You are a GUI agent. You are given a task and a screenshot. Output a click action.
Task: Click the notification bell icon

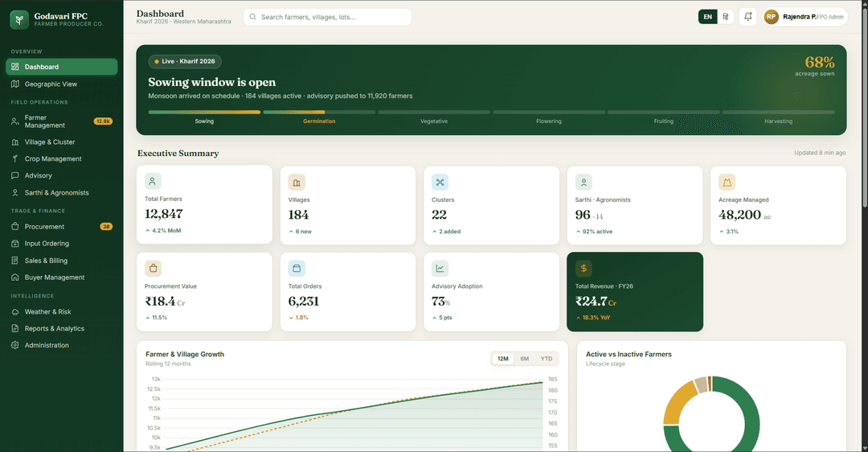(x=748, y=17)
